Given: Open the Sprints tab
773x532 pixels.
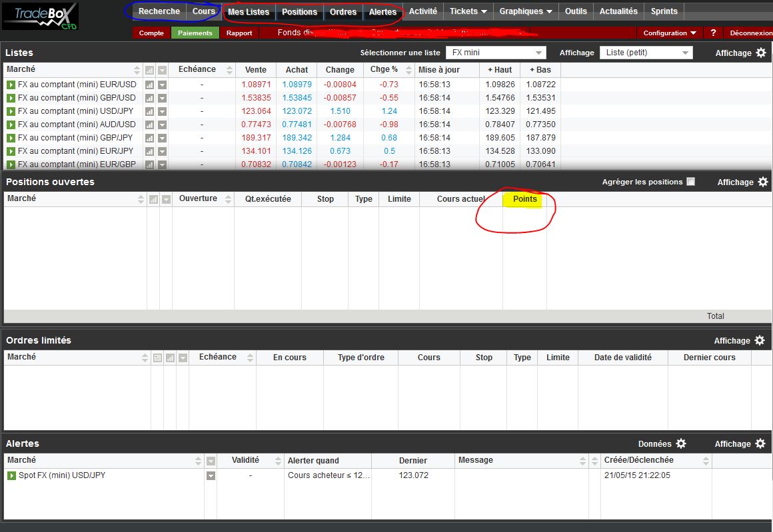Looking at the screenshot, I should (664, 11).
